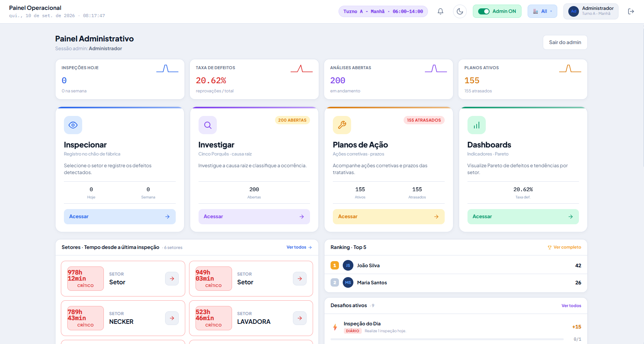Click Acessar on the Inspecionar card

point(120,217)
